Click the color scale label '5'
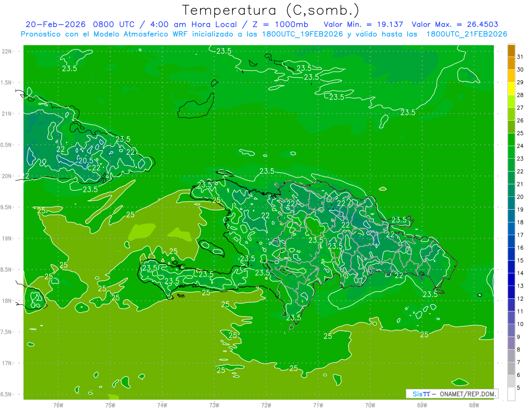 (519, 388)
